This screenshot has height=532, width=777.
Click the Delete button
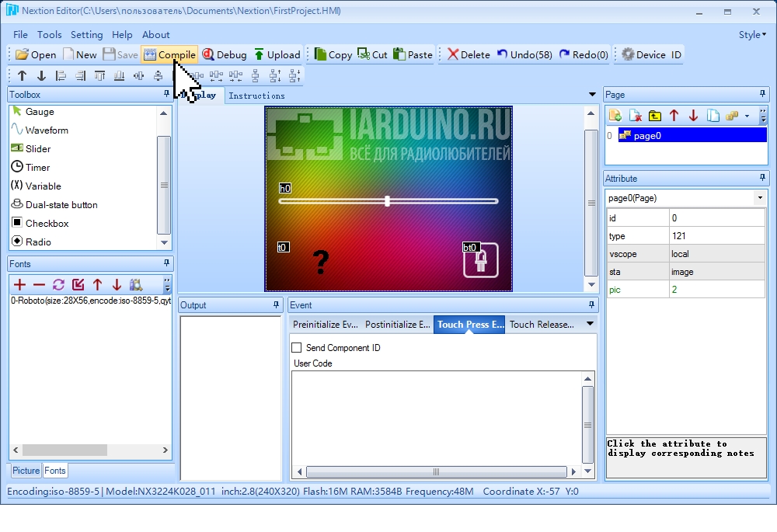tap(469, 54)
